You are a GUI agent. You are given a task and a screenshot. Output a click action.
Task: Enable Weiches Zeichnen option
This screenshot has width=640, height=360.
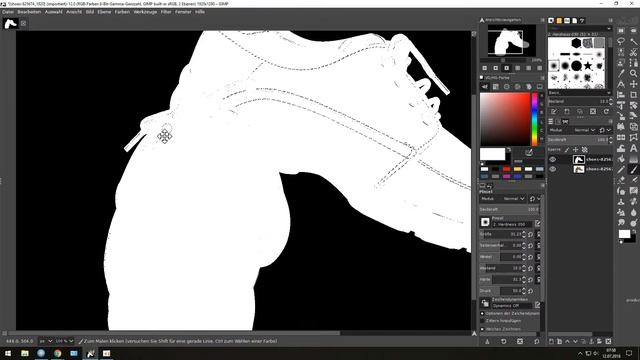482,329
